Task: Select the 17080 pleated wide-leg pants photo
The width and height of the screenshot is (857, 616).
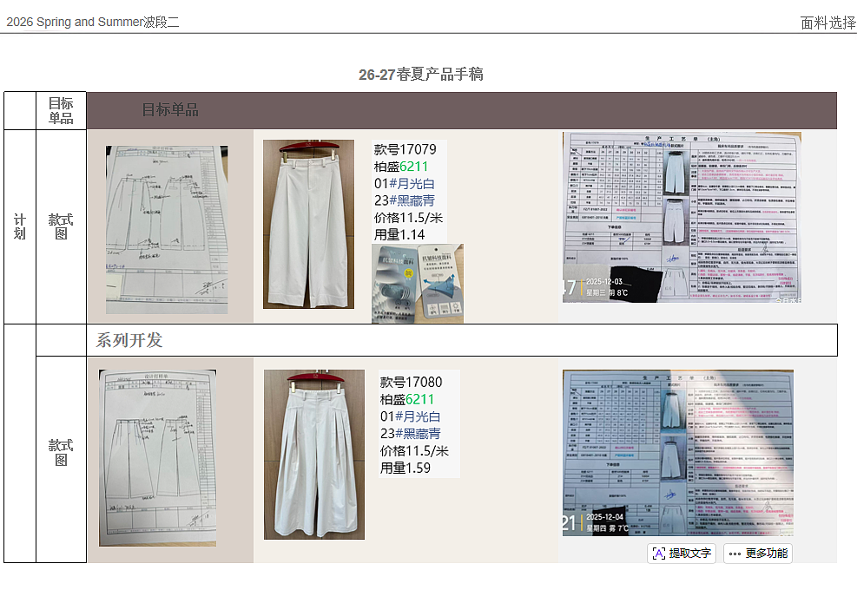Action: click(314, 455)
